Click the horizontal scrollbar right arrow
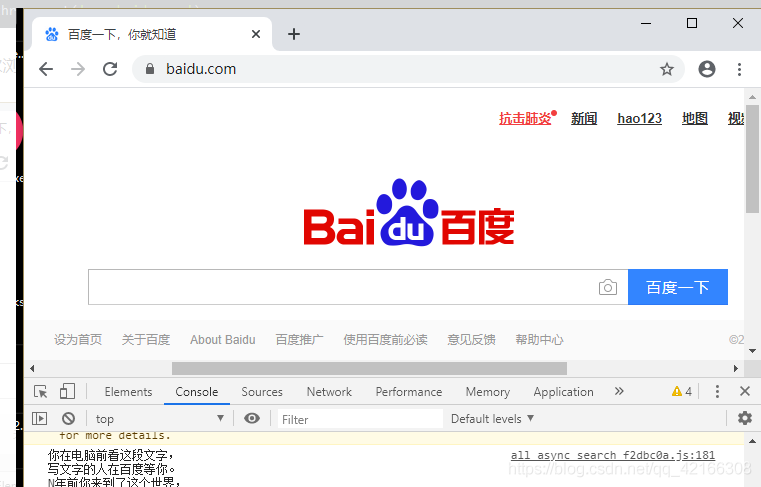 pos(736,369)
